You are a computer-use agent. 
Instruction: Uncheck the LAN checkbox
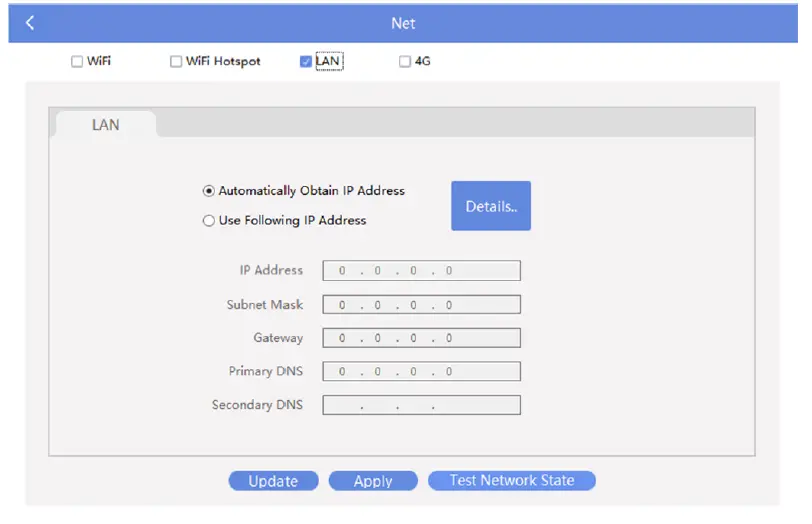pos(306,62)
